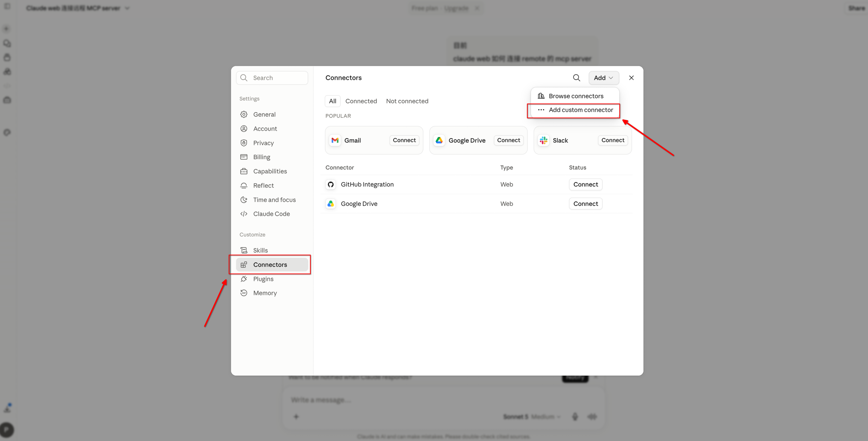Click the Time and focus moon icon

coord(244,200)
